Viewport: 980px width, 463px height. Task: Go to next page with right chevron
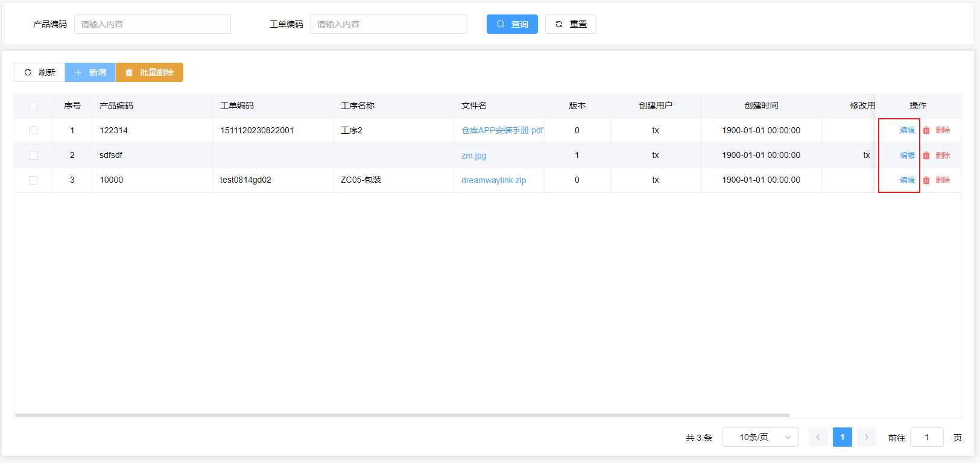click(x=867, y=437)
